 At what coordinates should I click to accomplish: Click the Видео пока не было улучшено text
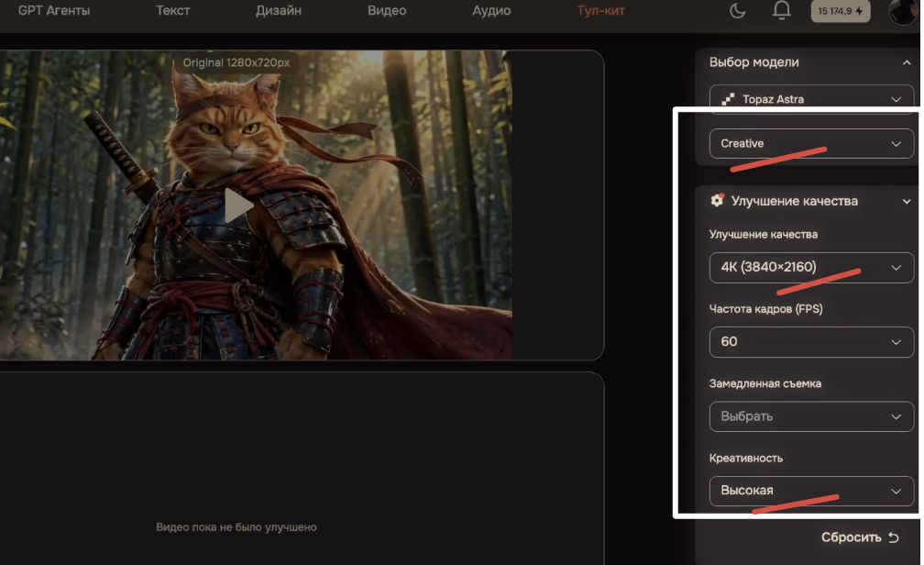tap(236, 527)
